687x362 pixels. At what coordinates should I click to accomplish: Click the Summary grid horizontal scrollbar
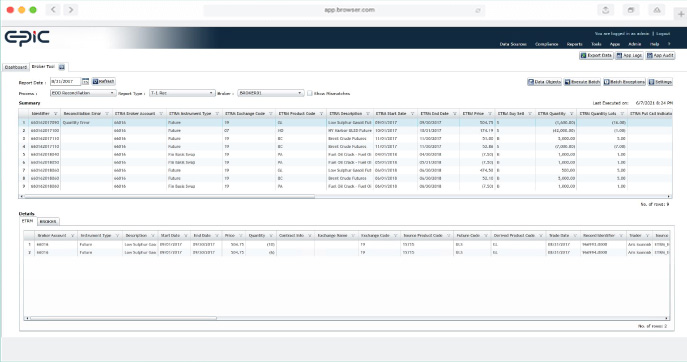pyautogui.click(x=170, y=196)
